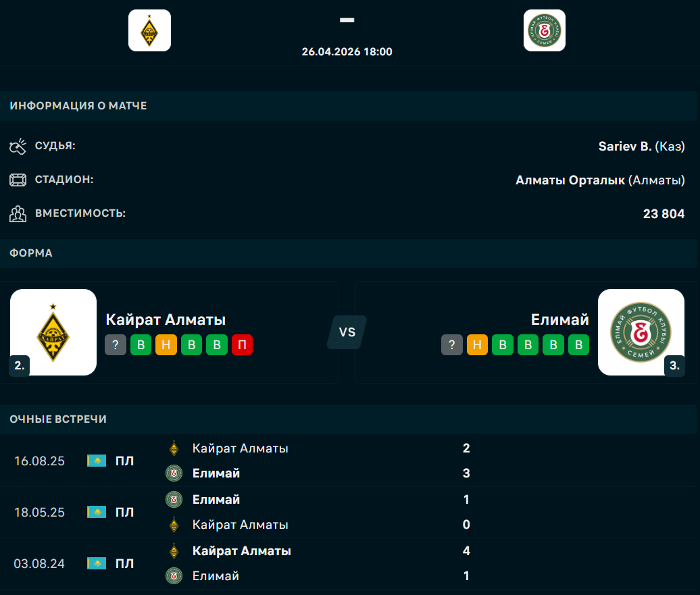This screenshot has height=595, width=700.
Task: Click the large Elimay logo in the Форма section
Action: (641, 332)
